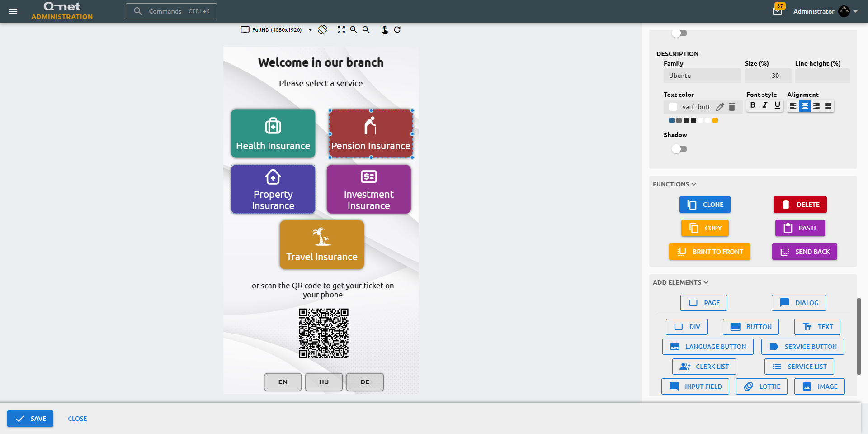This screenshot has width=868, height=434.
Task: Zoom in on the template preview
Action: tap(354, 29)
